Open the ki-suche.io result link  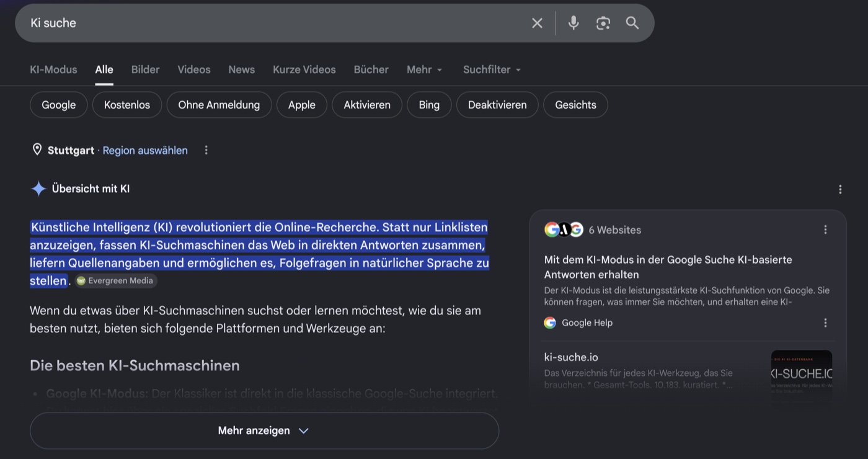click(571, 357)
